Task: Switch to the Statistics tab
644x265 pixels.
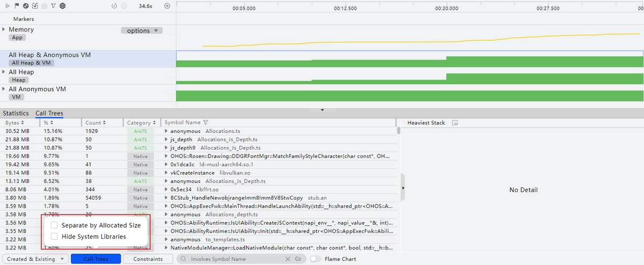Action: coord(16,113)
